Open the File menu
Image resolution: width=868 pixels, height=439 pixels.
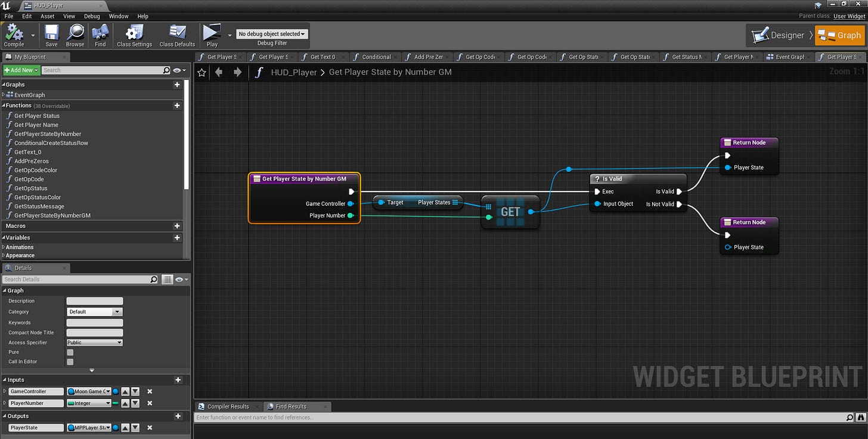tap(8, 16)
